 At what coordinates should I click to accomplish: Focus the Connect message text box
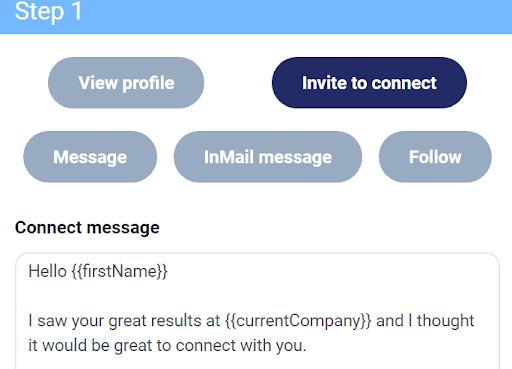tap(257, 311)
